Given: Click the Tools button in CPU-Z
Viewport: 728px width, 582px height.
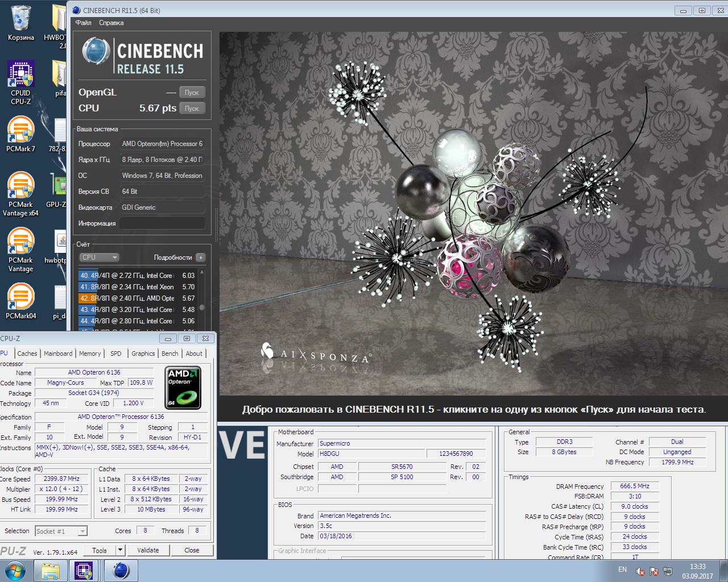Looking at the screenshot, I should (x=100, y=550).
